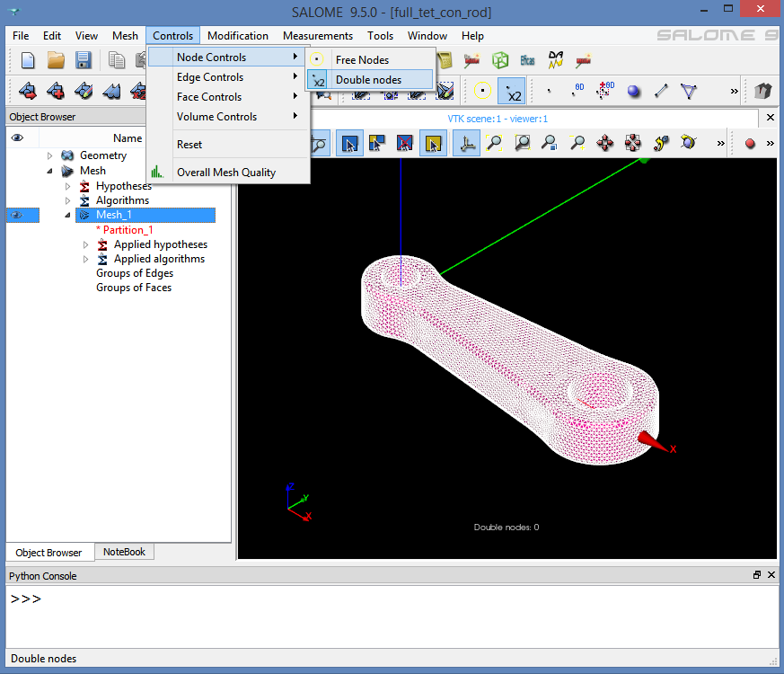
Task: Click the Panning tool in the viewer toolbar
Action: click(605, 143)
